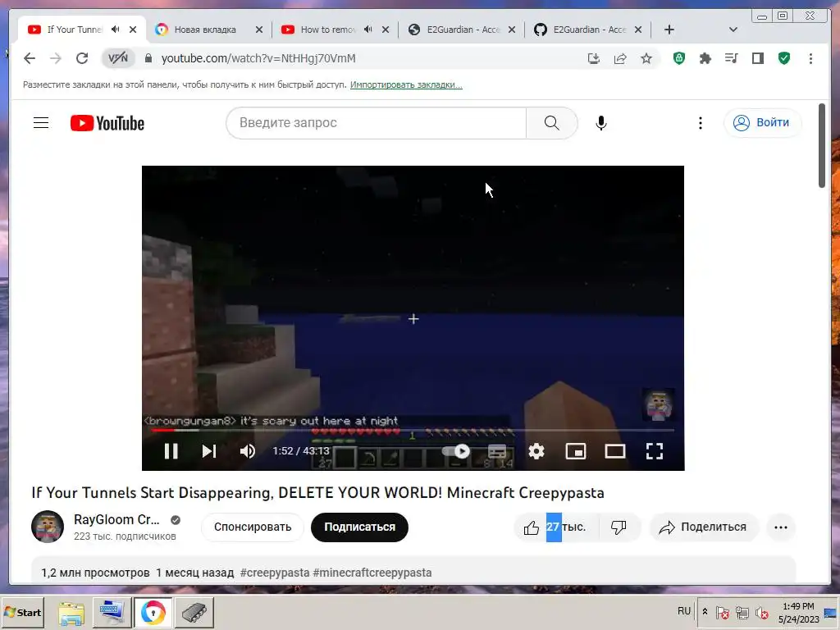This screenshot has width=840, height=630.
Task: Dislike the video with thumbs down
Action: (x=619, y=527)
